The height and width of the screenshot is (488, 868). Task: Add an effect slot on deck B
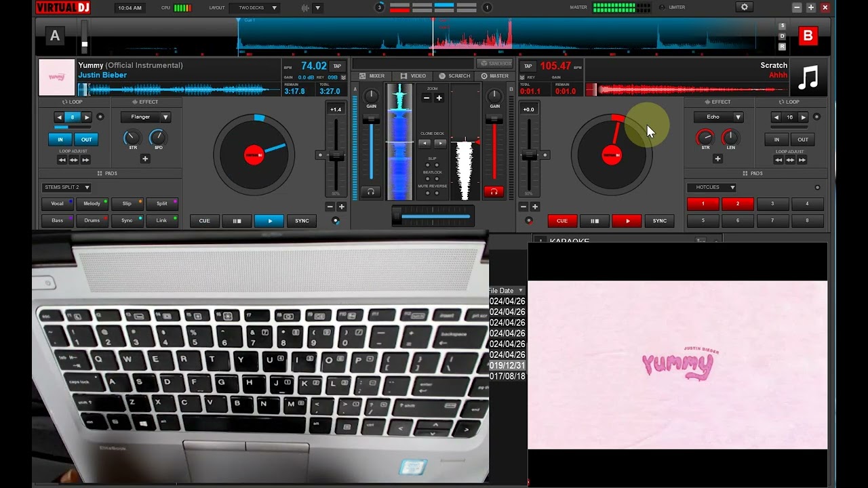[x=717, y=159]
